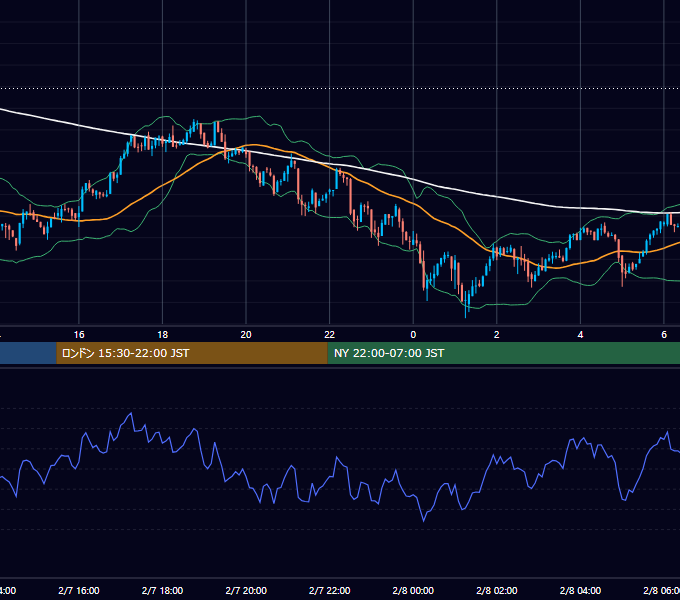Click hour label 18 on price chart axis
The width and height of the screenshot is (680, 600).
[x=162, y=335]
